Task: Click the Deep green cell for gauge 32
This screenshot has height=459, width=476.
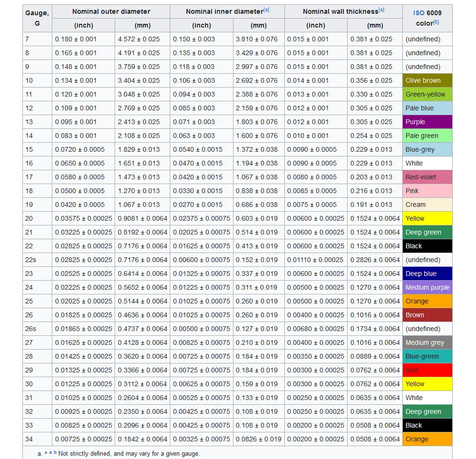Action: tap(427, 411)
